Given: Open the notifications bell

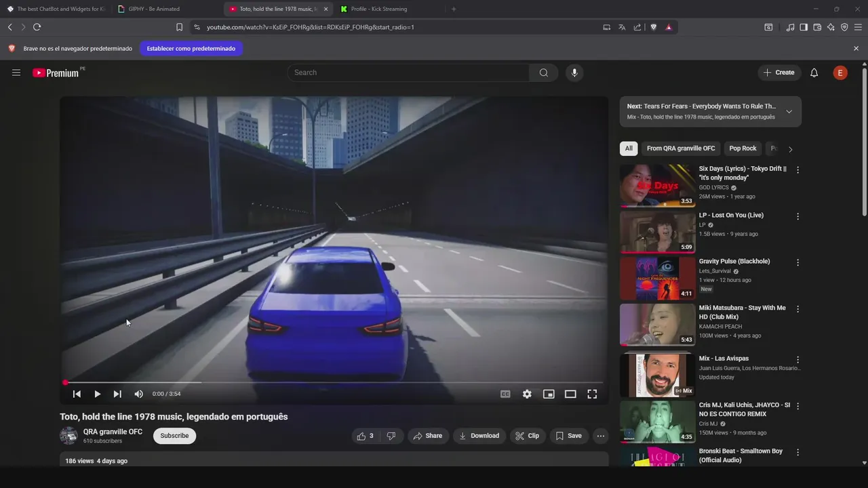Looking at the screenshot, I should [x=814, y=73].
